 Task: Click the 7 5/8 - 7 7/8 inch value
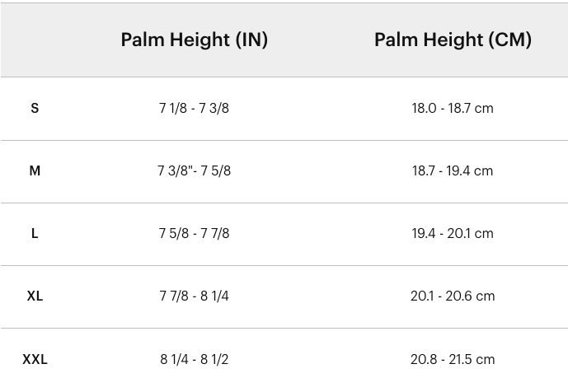pos(194,233)
